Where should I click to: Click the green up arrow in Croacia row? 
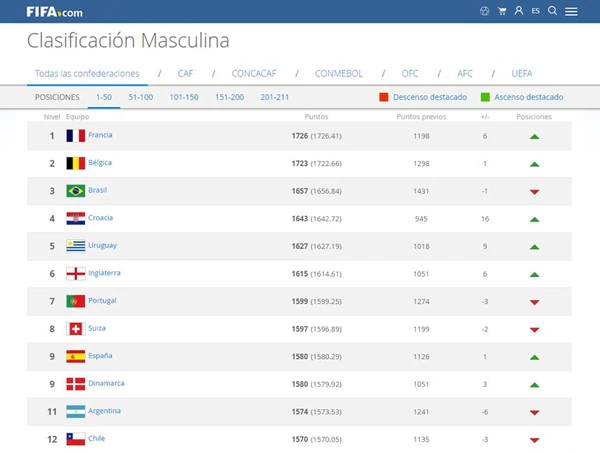(535, 219)
